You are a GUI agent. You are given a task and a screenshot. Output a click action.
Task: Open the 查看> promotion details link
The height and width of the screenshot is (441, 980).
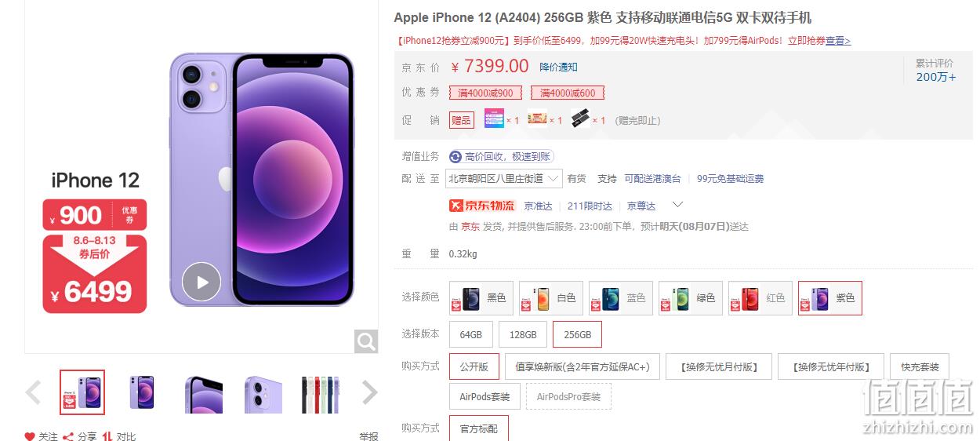(x=838, y=41)
